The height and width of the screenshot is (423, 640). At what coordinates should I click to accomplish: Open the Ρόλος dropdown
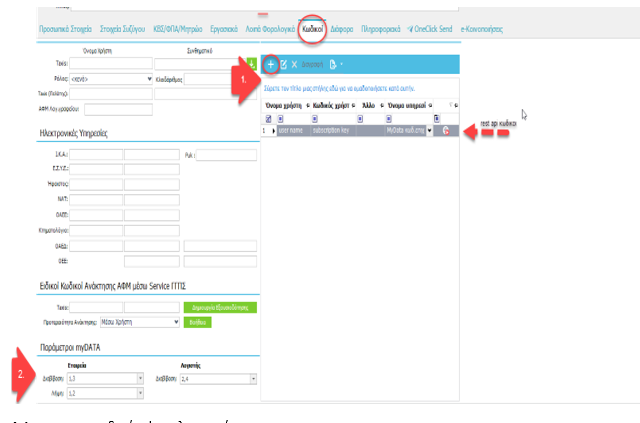tap(148, 78)
